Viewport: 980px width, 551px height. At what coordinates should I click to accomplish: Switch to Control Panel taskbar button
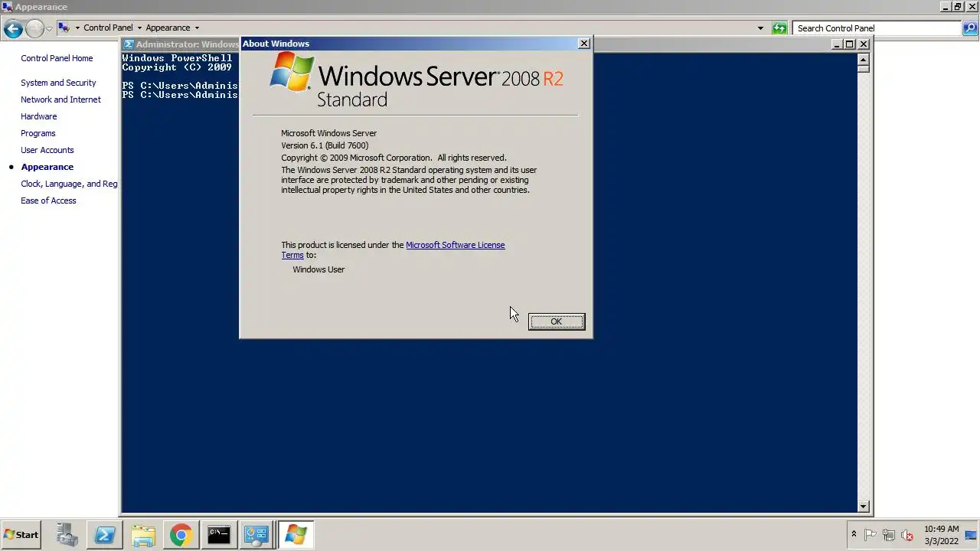[x=256, y=535]
